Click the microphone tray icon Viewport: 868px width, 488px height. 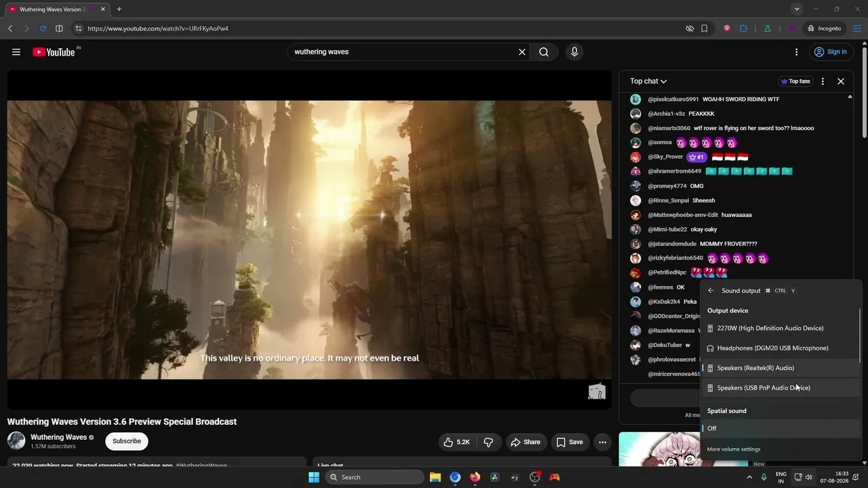(x=764, y=477)
